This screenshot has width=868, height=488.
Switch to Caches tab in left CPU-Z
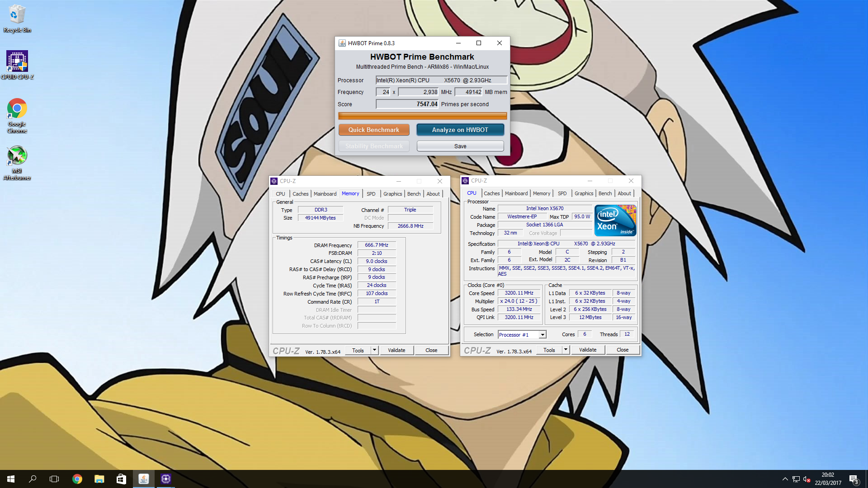300,194
